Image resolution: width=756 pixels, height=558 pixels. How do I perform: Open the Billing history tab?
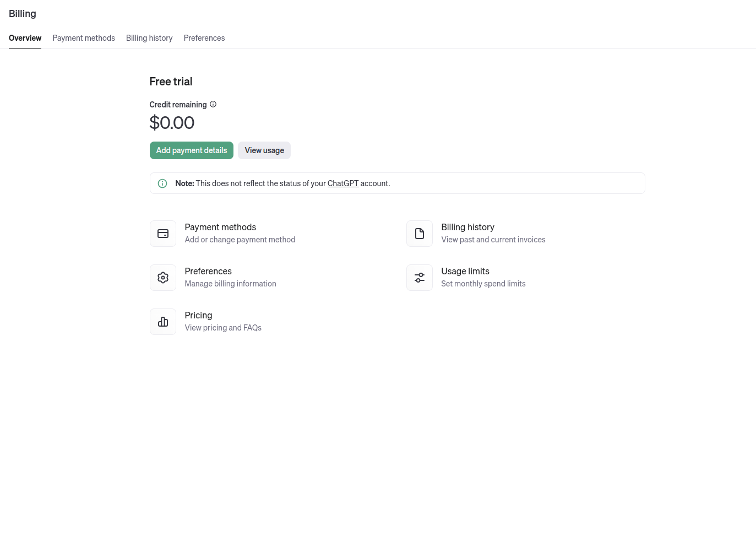(x=149, y=38)
